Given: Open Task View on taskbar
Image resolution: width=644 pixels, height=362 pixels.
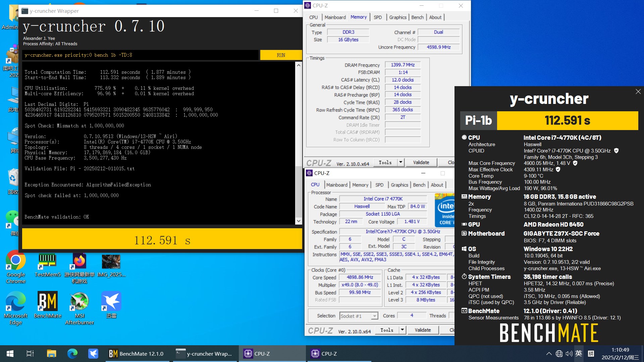Looking at the screenshot, I should (30, 354).
